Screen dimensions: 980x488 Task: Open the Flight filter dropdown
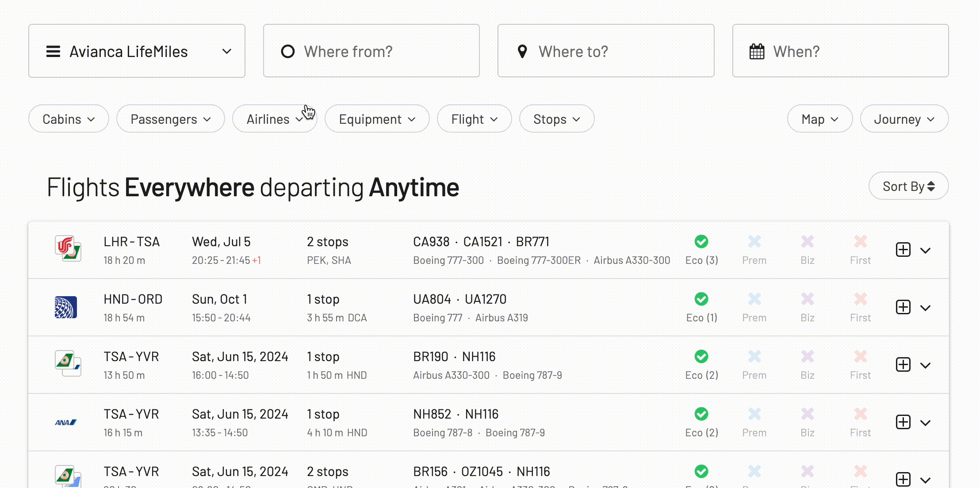[x=475, y=119]
